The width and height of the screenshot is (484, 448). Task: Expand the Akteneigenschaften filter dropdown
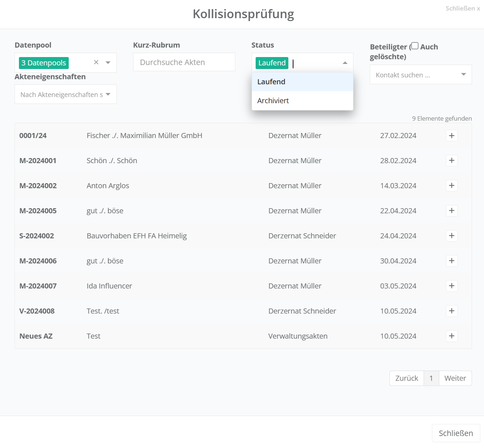[108, 94]
